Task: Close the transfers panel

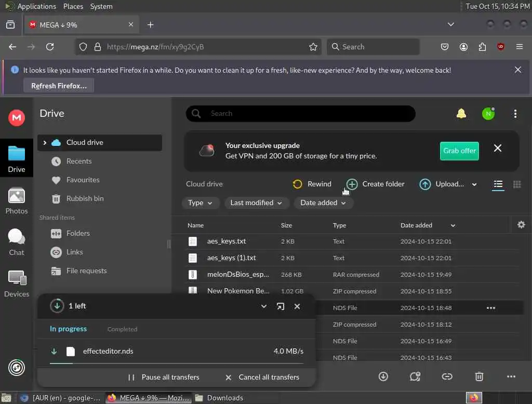Action: (x=297, y=306)
